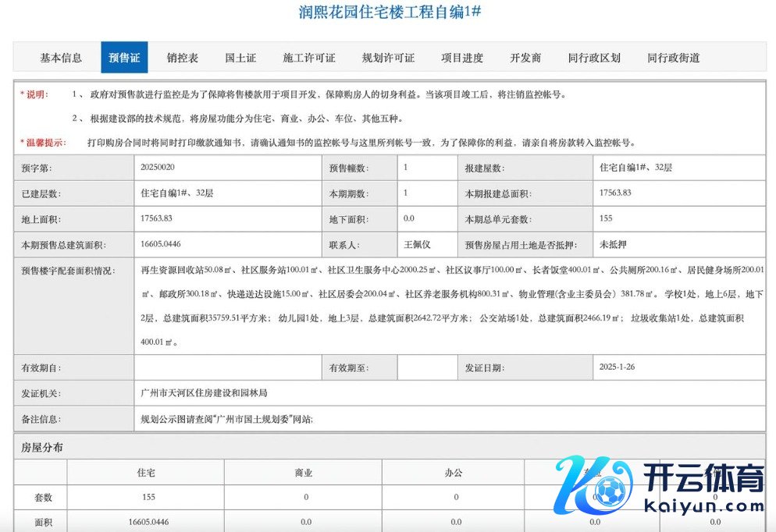
Task: Go to the 施工许可证 tab
Action: (x=309, y=58)
